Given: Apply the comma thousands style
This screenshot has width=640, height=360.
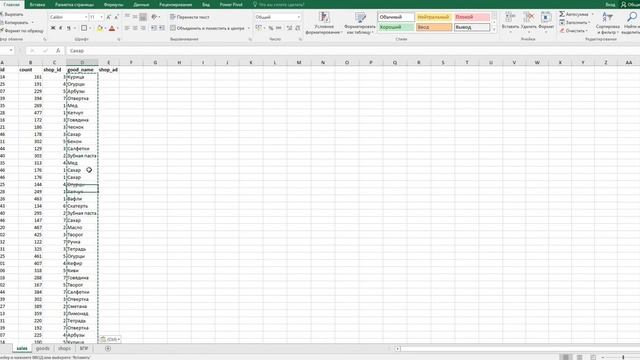Looking at the screenshot, I should coord(279,28).
